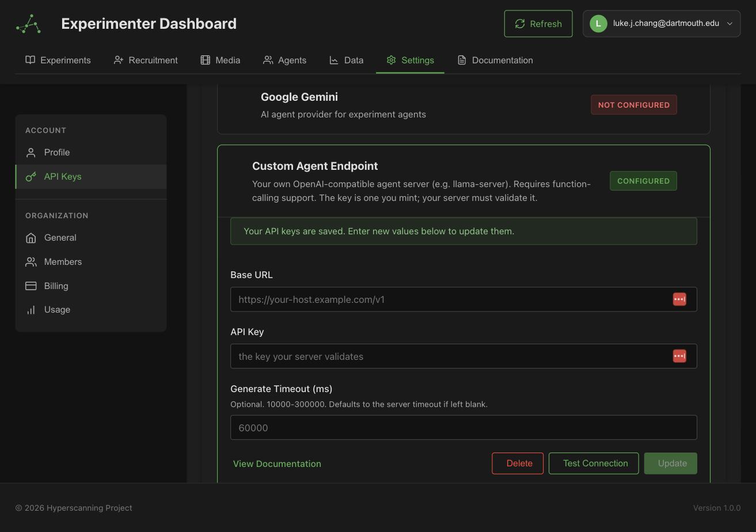This screenshot has height=532, width=756.
Task: Click the CONFIGURED badge on Custom Agent Endpoint
Action: 643,181
